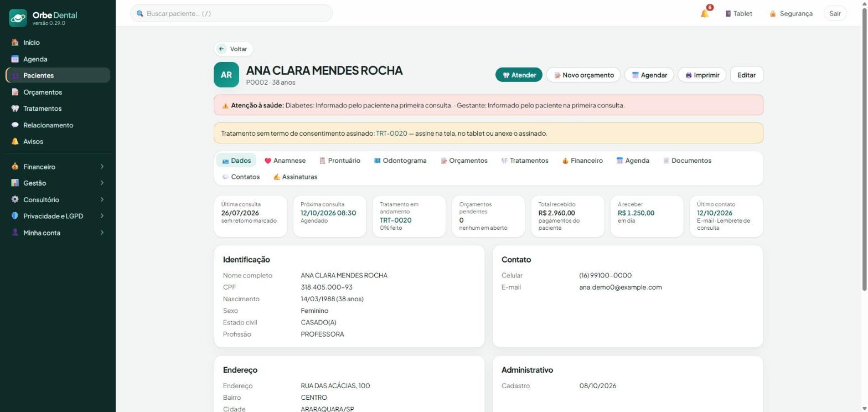Open Pacientes in the sidebar
The height and width of the screenshot is (412, 868).
coord(58,75)
